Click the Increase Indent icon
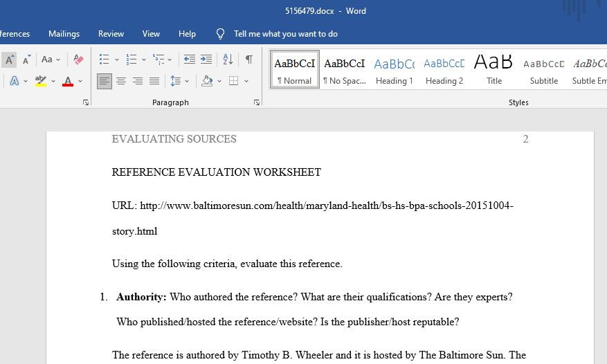The width and height of the screenshot is (607, 364). point(206,60)
